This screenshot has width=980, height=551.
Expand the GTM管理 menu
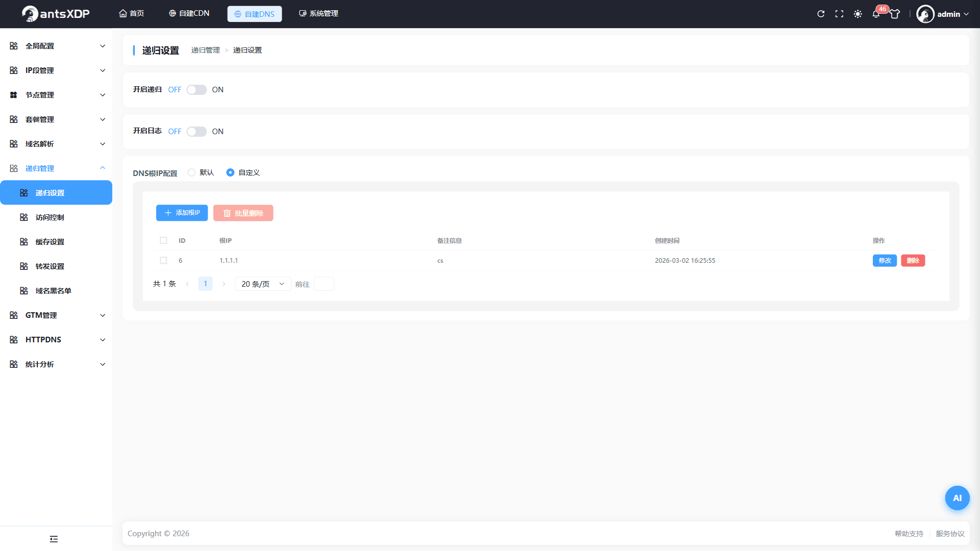pyautogui.click(x=56, y=315)
